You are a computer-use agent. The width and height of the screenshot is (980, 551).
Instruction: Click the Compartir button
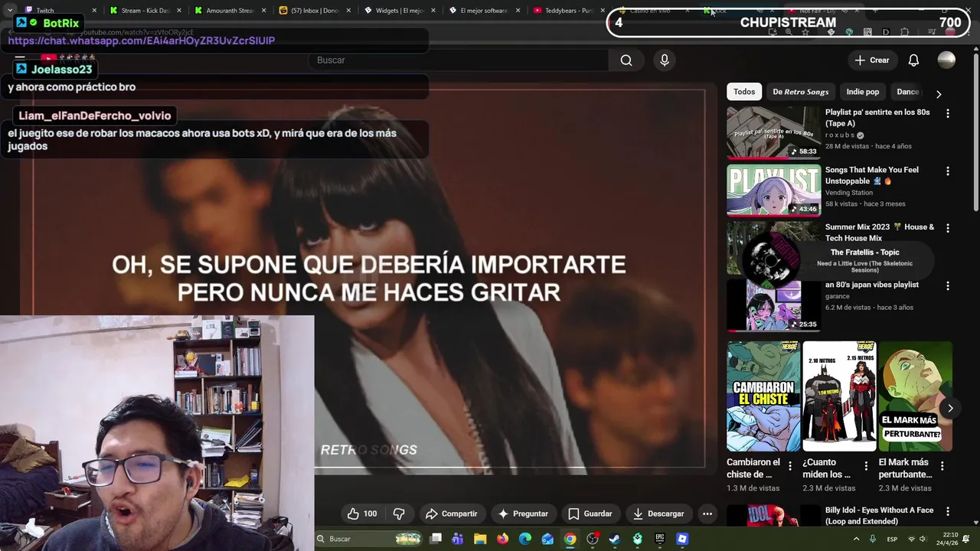[x=451, y=514]
